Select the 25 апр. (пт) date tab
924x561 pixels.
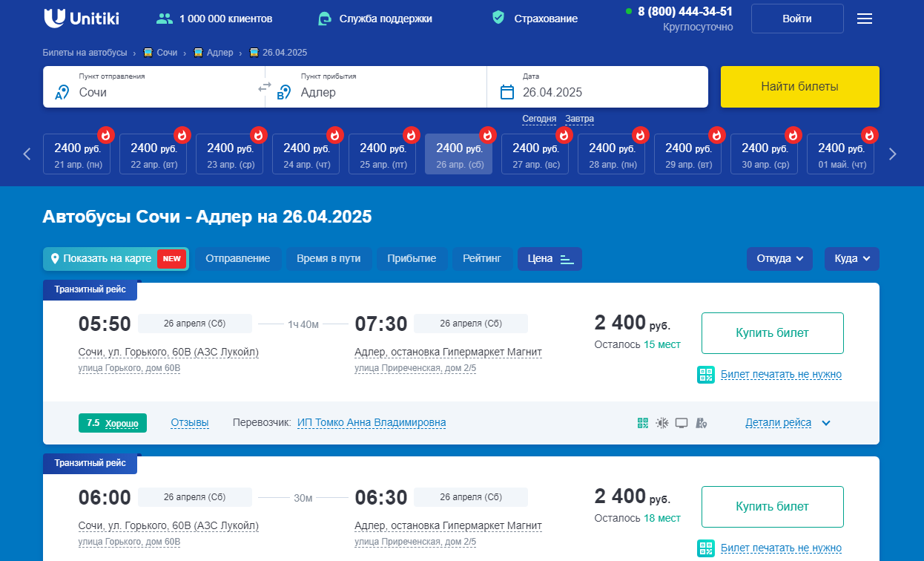pos(383,154)
